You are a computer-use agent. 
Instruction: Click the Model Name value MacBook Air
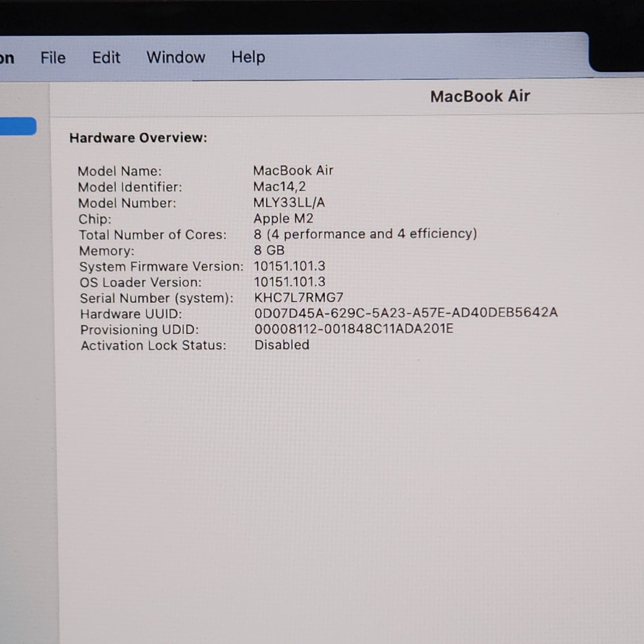(293, 170)
